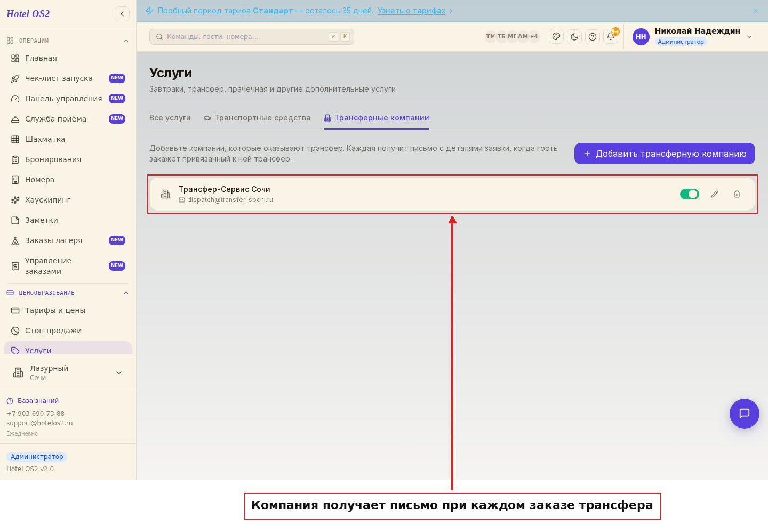The height and width of the screenshot is (532, 768).
Task: Click the НН profile avatar
Action: 641,37
